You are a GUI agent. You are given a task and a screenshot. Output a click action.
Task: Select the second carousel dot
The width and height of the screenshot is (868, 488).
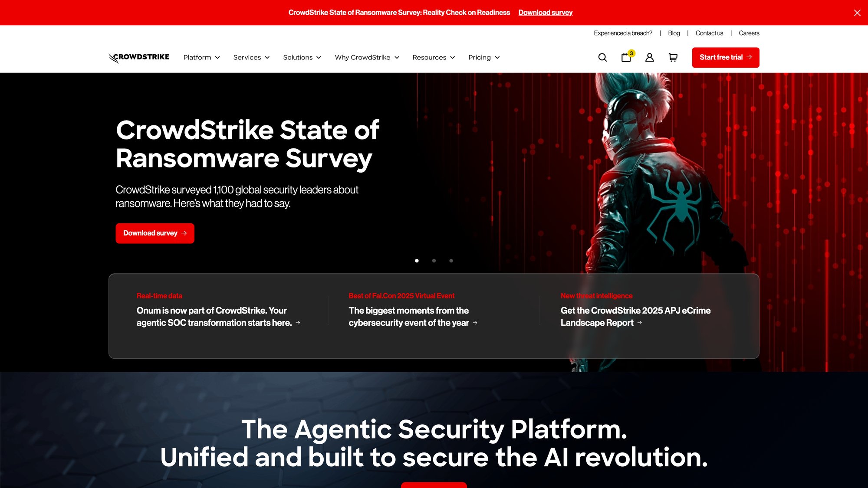pyautogui.click(x=434, y=261)
